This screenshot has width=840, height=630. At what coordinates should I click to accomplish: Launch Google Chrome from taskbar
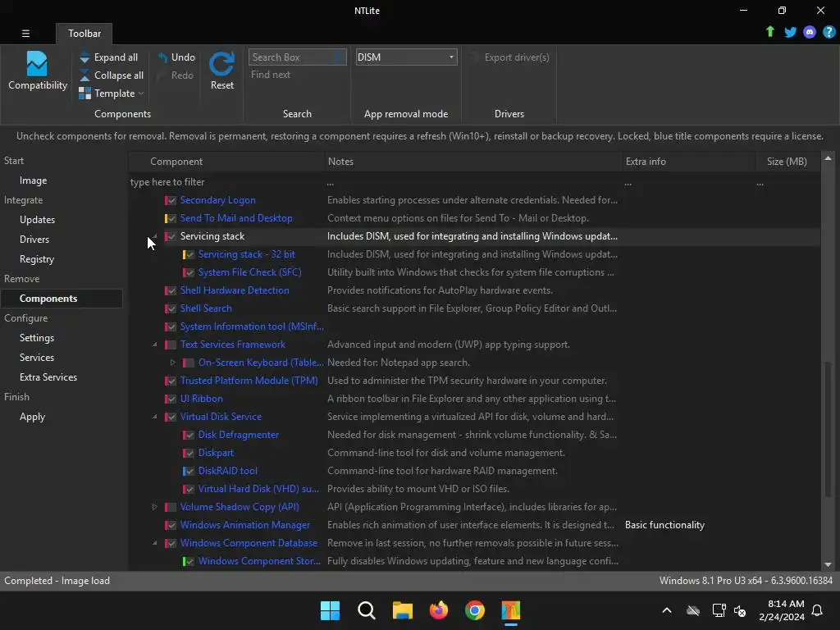tap(475, 610)
